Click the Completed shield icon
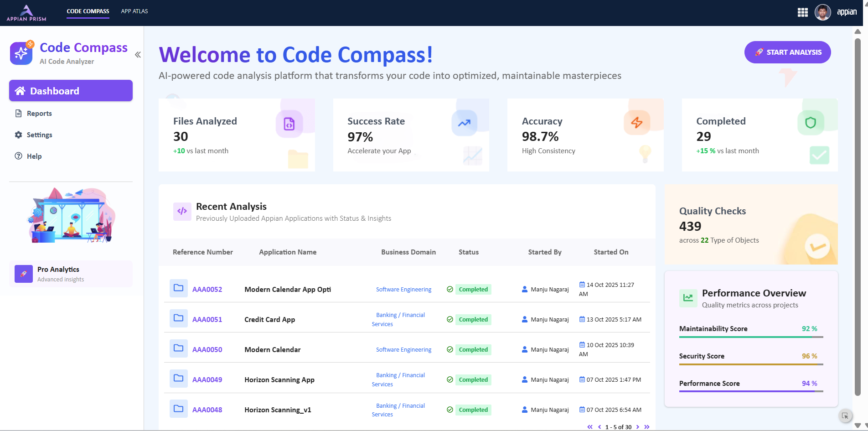The width and height of the screenshot is (868, 431). pyautogui.click(x=810, y=122)
